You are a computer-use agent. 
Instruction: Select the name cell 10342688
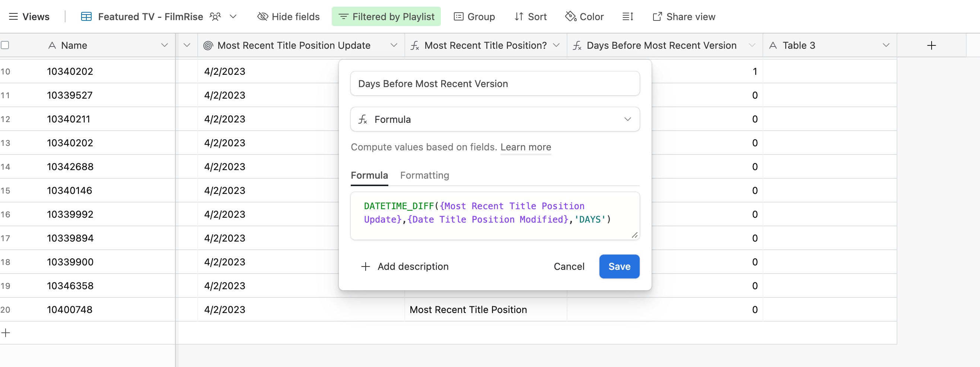click(70, 167)
